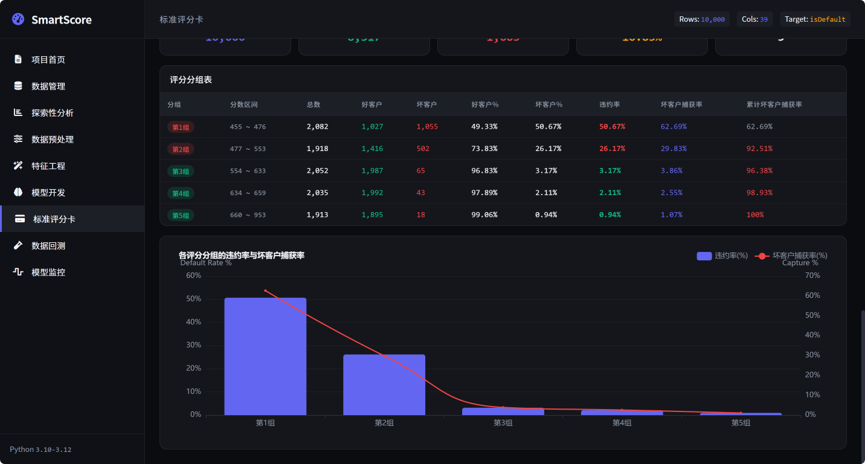Click bad customer count 1,055

(427, 126)
